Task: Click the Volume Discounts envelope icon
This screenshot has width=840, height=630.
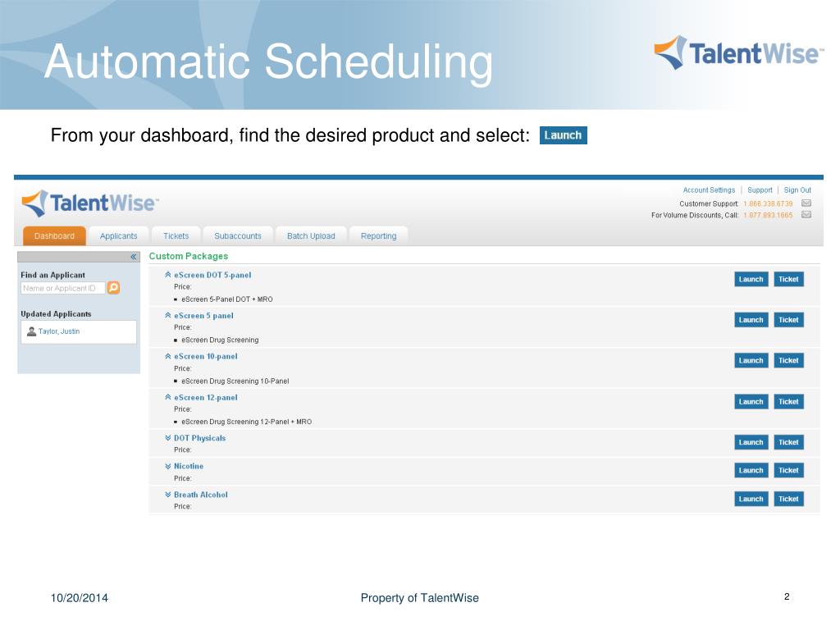Action: pyautogui.click(x=806, y=215)
